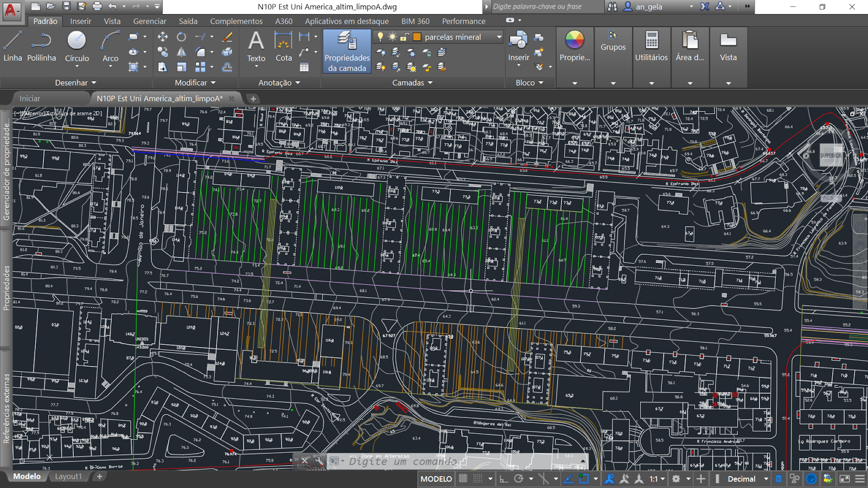The height and width of the screenshot is (488, 868).
Task: Switch to the Layout1 tab
Action: click(69, 476)
